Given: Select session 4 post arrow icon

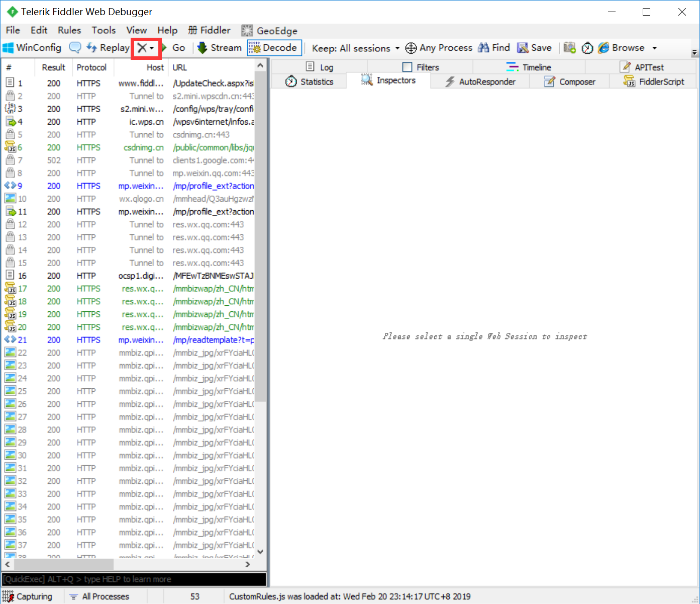Looking at the screenshot, I should click(x=11, y=121).
